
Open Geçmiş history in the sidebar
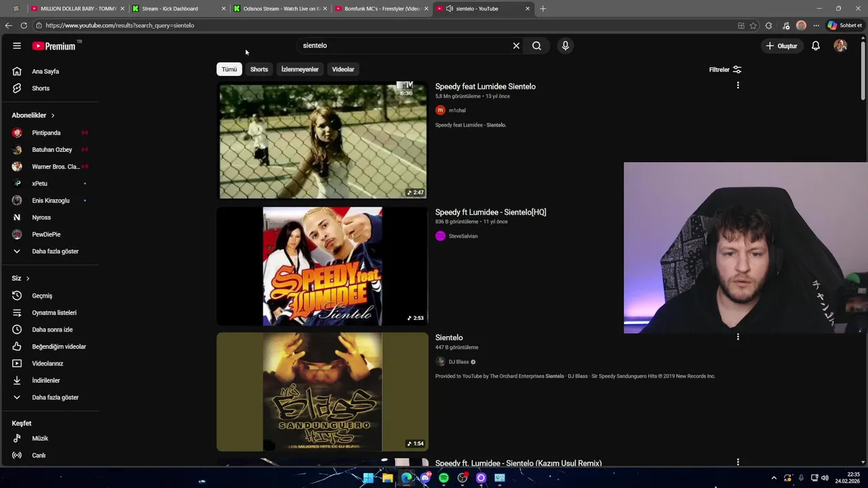[x=42, y=296]
